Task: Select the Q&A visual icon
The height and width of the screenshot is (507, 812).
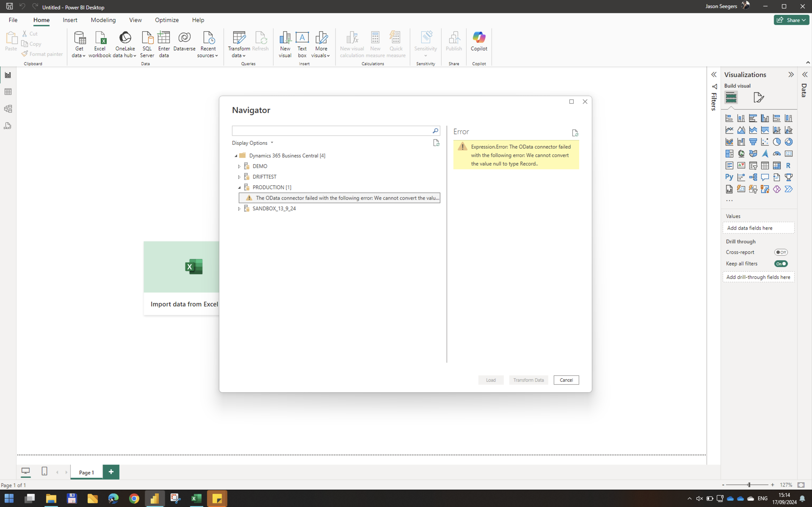Action: click(765, 177)
